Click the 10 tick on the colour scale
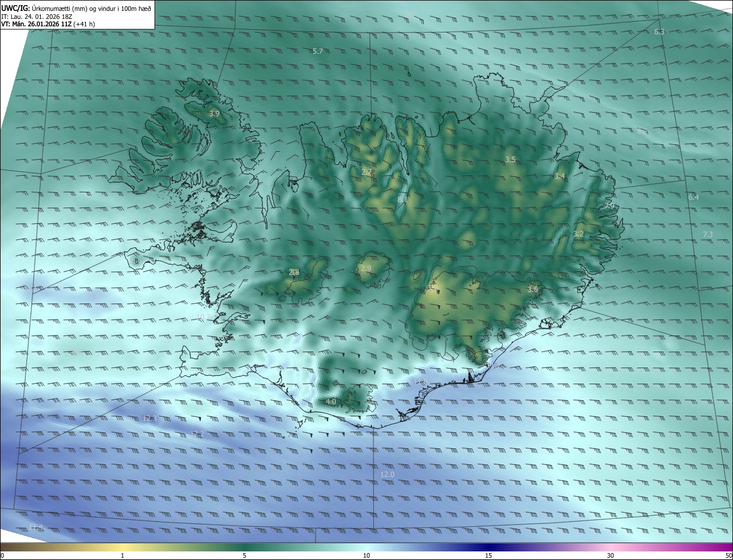The image size is (733, 560). pyautogui.click(x=366, y=555)
